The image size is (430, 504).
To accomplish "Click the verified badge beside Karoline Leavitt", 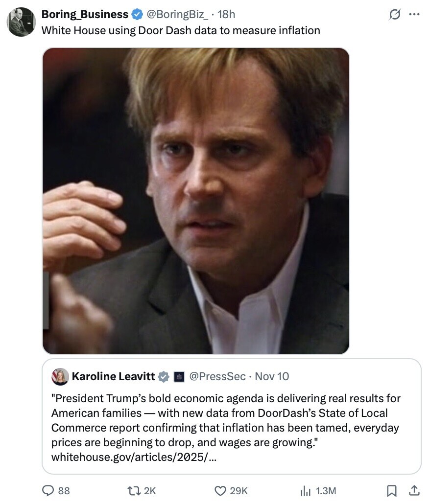I will pos(164,376).
